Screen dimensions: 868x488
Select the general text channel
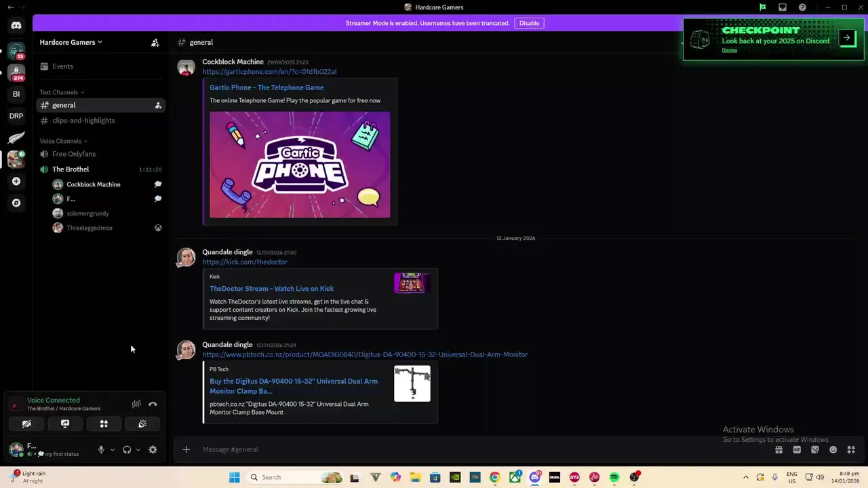click(101, 105)
